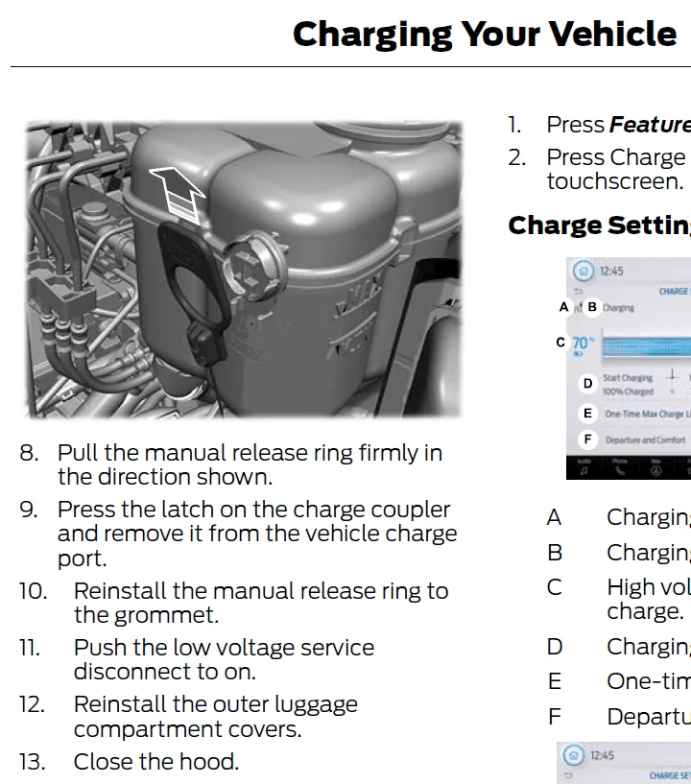Click callout marker D beside Start Charging
The height and width of the screenshot is (784, 691).
(x=587, y=384)
